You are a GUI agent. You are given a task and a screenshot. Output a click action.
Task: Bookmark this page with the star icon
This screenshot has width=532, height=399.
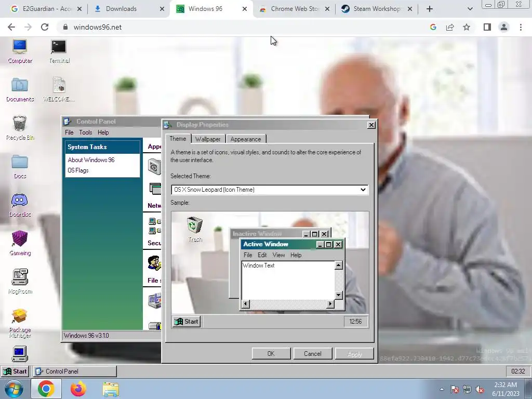coord(467,27)
